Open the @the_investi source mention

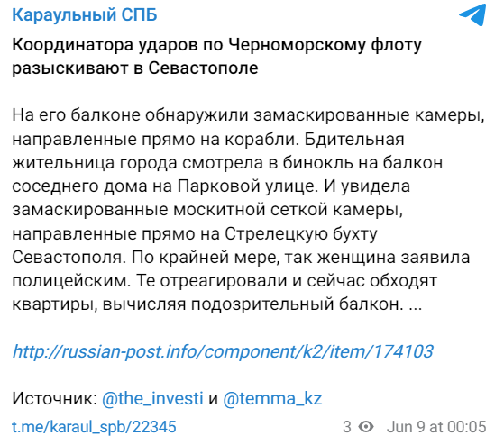[x=152, y=398]
